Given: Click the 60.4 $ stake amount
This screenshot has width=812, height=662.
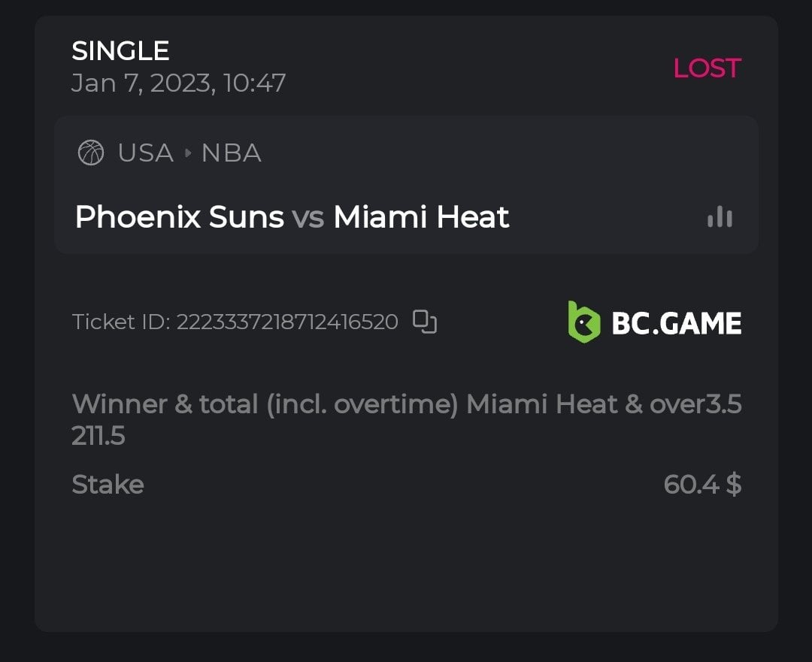Looking at the screenshot, I should click(702, 485).
